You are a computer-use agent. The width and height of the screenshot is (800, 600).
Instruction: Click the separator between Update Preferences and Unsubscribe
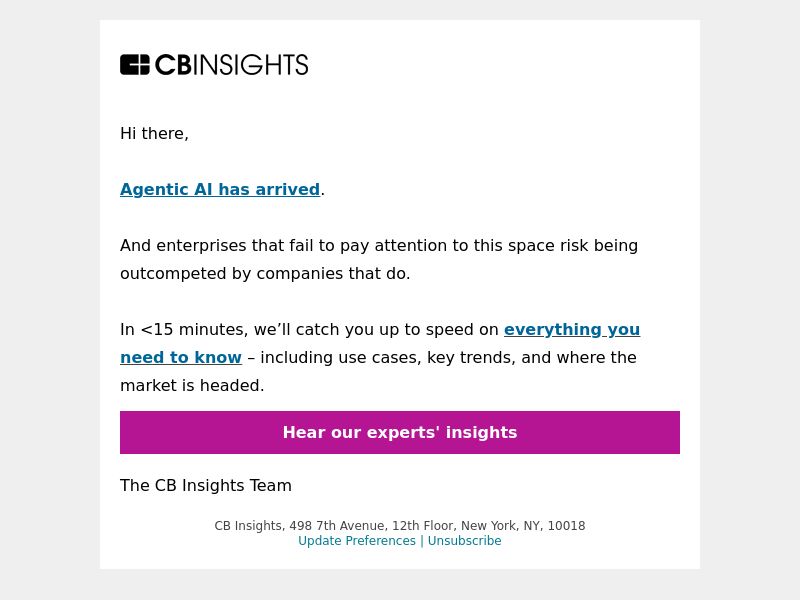422,541
